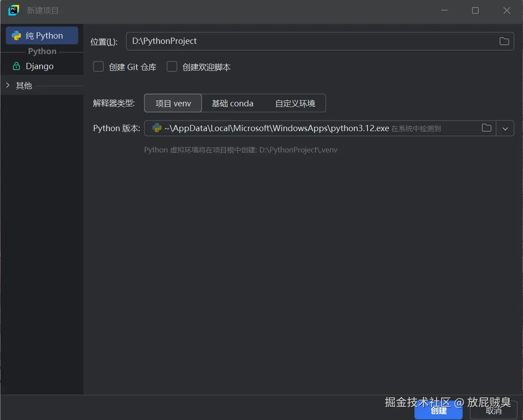Expand the 其他 section in sidebar
This screenshot has width=523, height=420.
[8, 86]
